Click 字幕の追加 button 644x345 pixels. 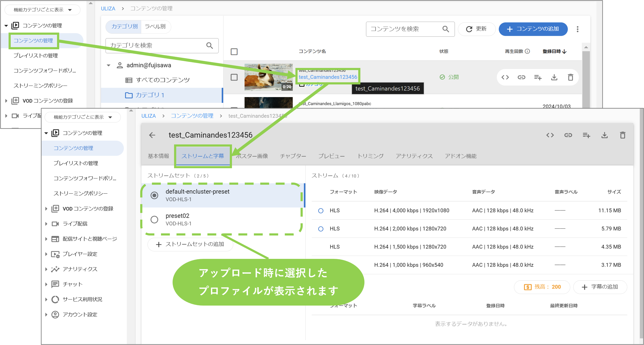[600, 287]
